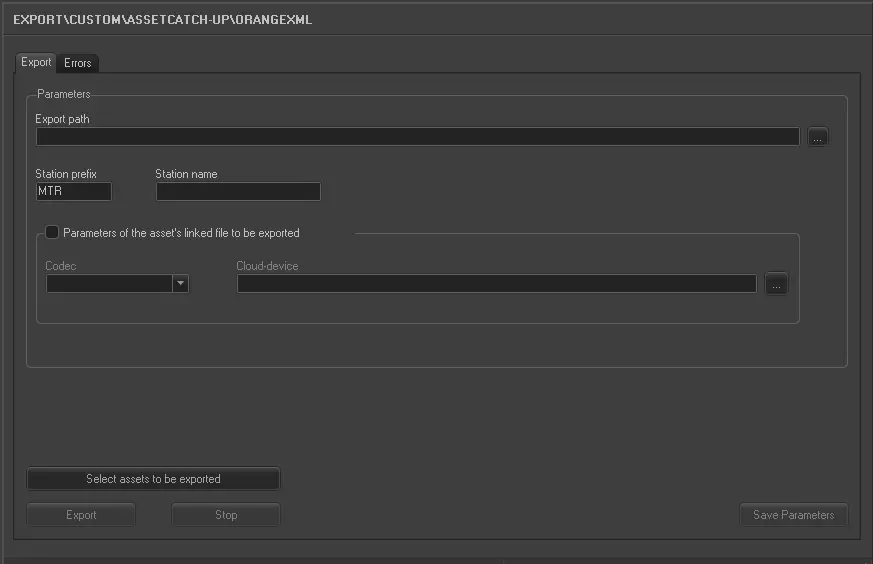Click the Cloud-device label text
Viewport: 873px width, 564px height.
tap(267, 266)
